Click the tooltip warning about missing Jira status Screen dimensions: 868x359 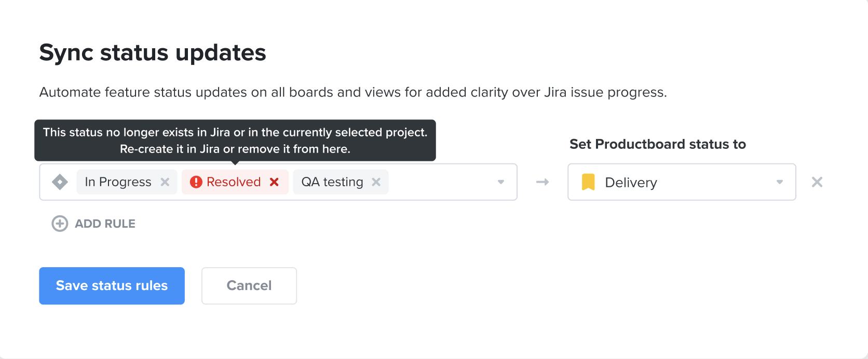point(235,140)
